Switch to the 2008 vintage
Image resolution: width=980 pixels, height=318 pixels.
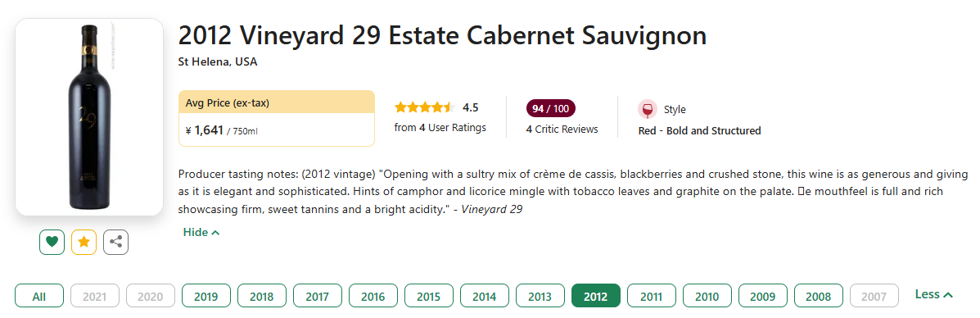point(819,296)
